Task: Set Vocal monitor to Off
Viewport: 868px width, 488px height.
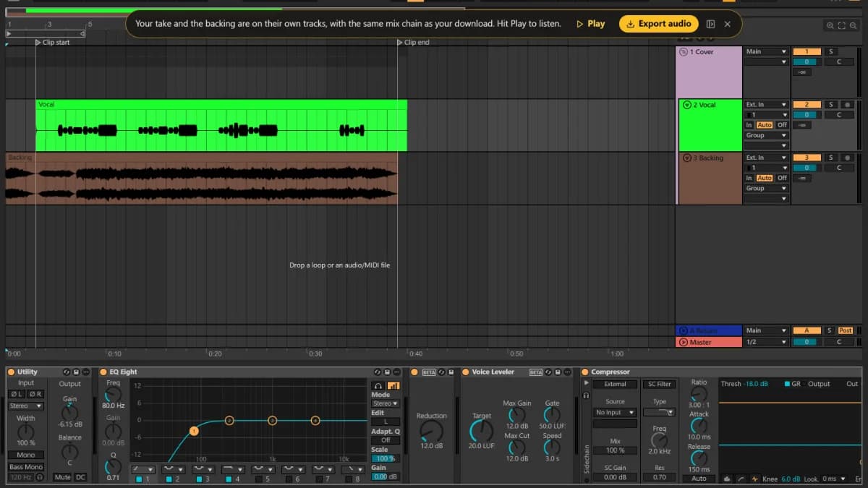Action: click(782, 125)
